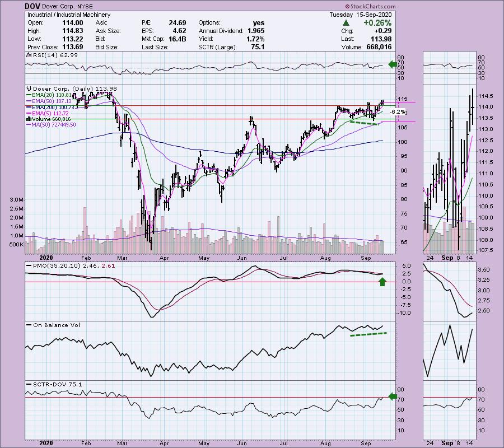Click the bar-chart icon before Dover Corp. (Daily)

pyautogui.click(x=29, y=88)
